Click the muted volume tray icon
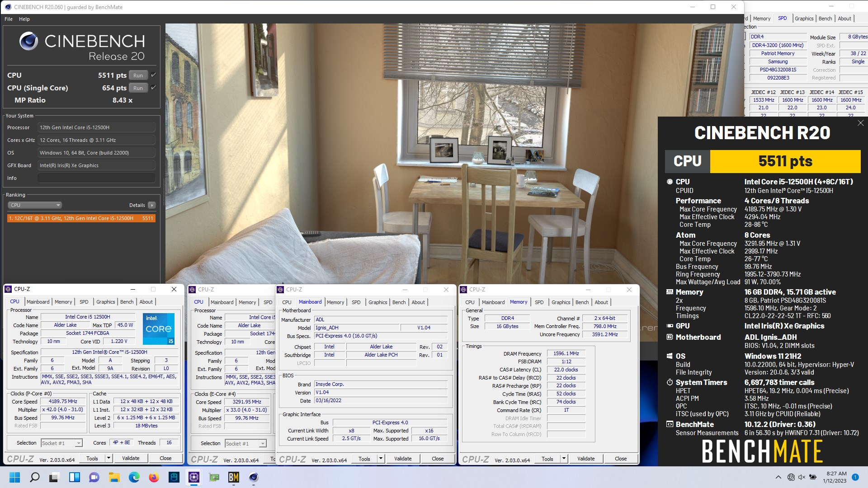The image size is (868, 488). [x=802, y=477]
